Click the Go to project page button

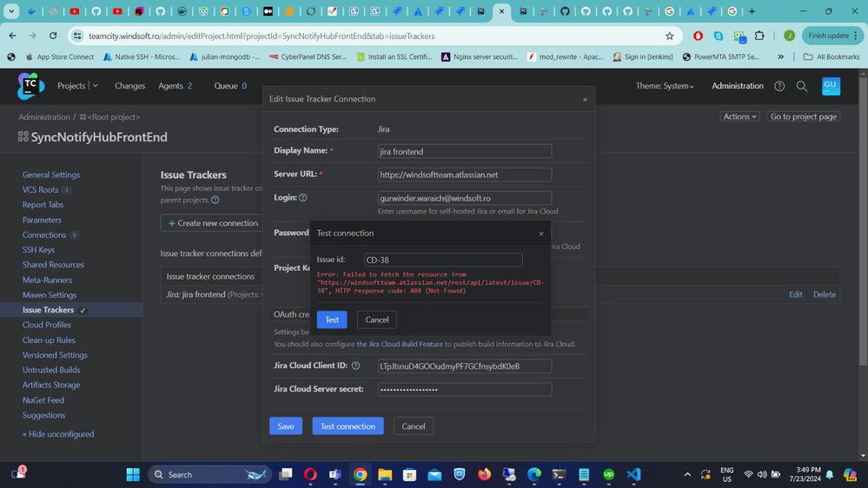coord(803,116)
